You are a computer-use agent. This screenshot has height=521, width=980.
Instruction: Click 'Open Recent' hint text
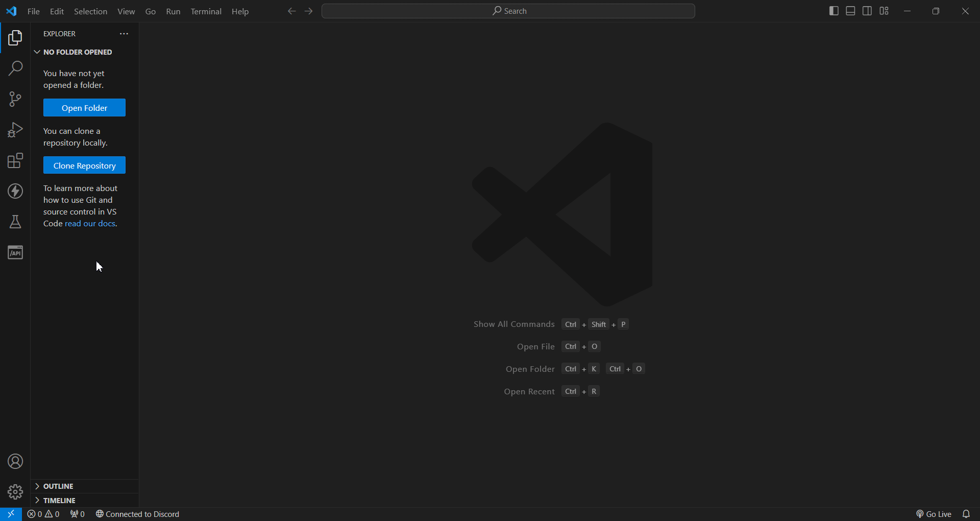click(x=529, y=392)
